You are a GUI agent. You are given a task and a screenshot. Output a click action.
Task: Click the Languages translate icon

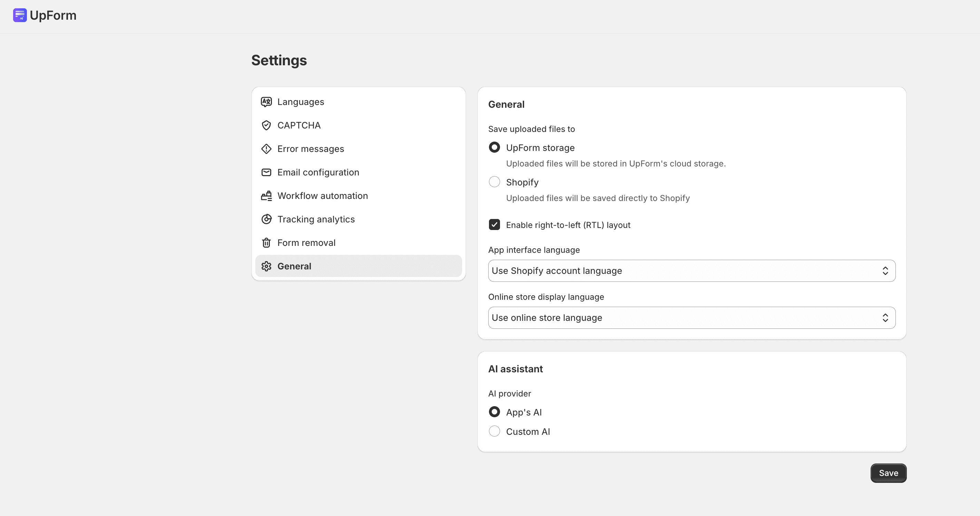pyautogui.click(x=266, y=102)
